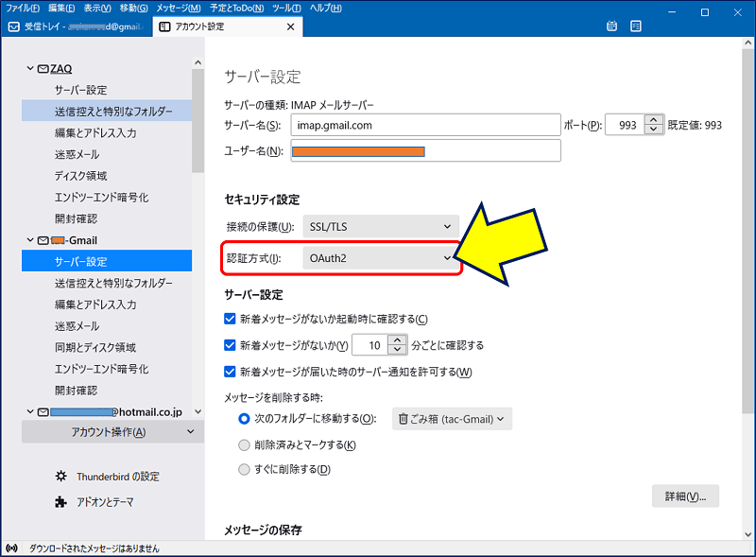
Task: Open the tasks icon in tab bar
Action: click(635, 26)
